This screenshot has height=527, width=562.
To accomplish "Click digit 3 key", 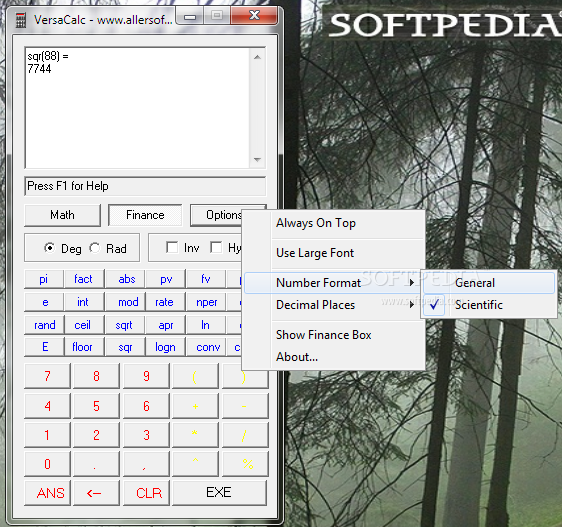I will coord(146,435).
